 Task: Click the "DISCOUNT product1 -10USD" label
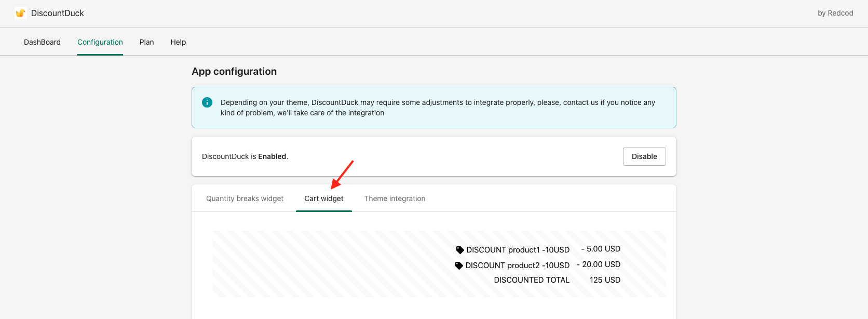pos(518,250)
